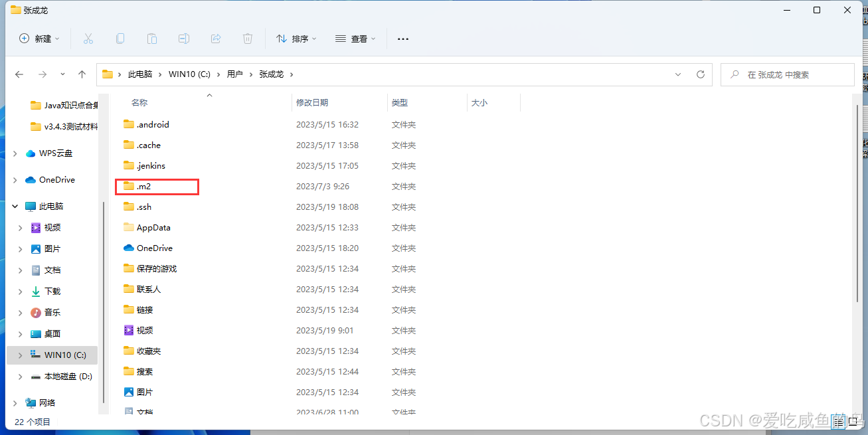The width and height of the screenshot is (868, 435).
Task: Click the 下载 download arrow icon in sidebar
Action: tap(36, 292)
